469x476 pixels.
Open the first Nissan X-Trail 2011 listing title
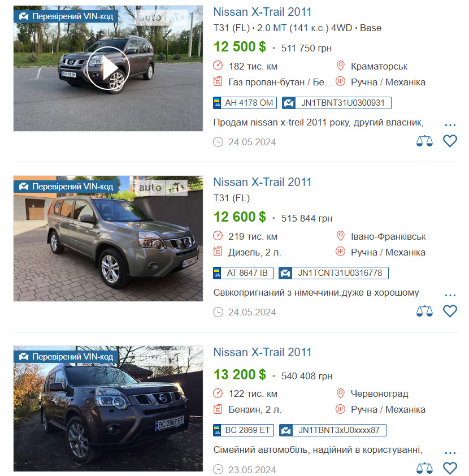point(262,12)
